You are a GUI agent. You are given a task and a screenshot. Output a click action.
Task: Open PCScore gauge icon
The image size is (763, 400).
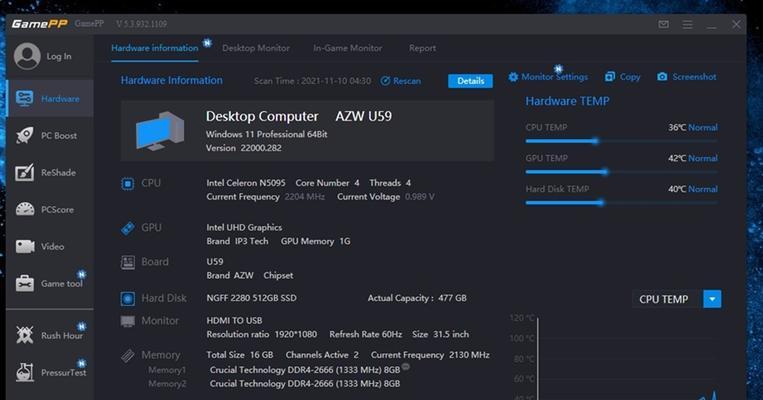[x=25, y=209]
